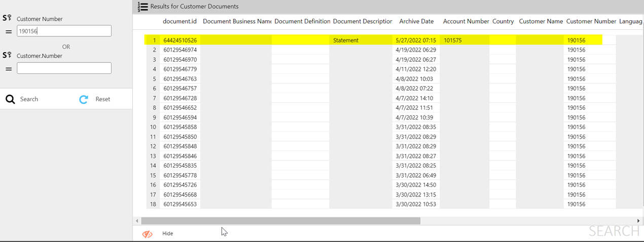This screenshot has height=242, width=644.
Task: Click the Hide label text
Action: tap(167, 233)
